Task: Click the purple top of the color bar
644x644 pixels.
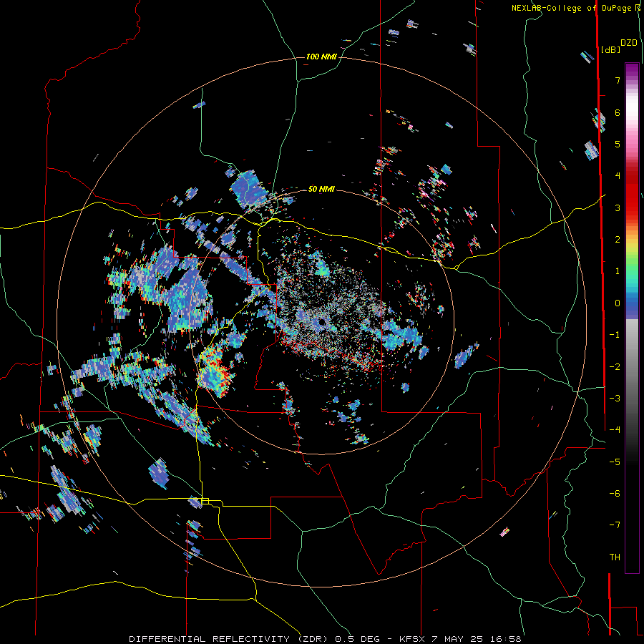Action: [x=632, y=70]
